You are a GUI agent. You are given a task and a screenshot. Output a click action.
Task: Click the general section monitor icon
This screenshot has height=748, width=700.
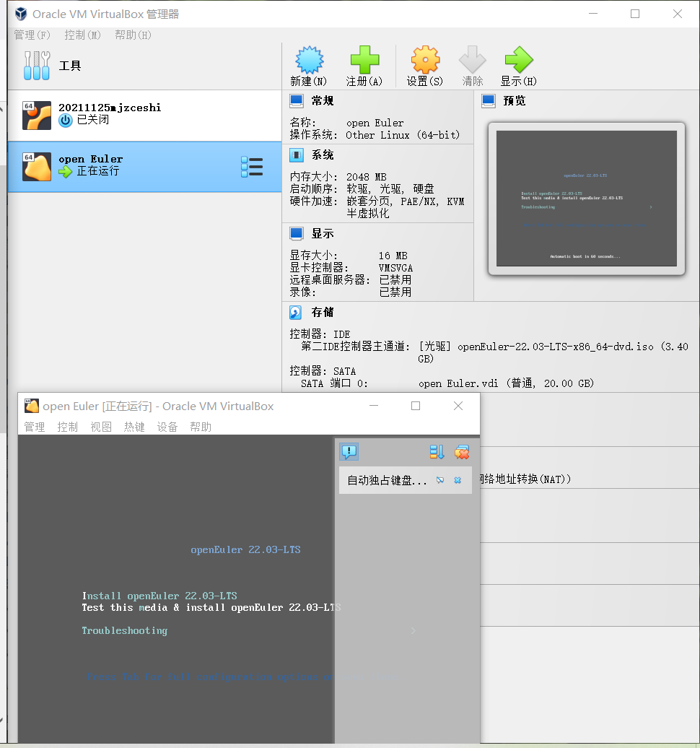[297, 100]
